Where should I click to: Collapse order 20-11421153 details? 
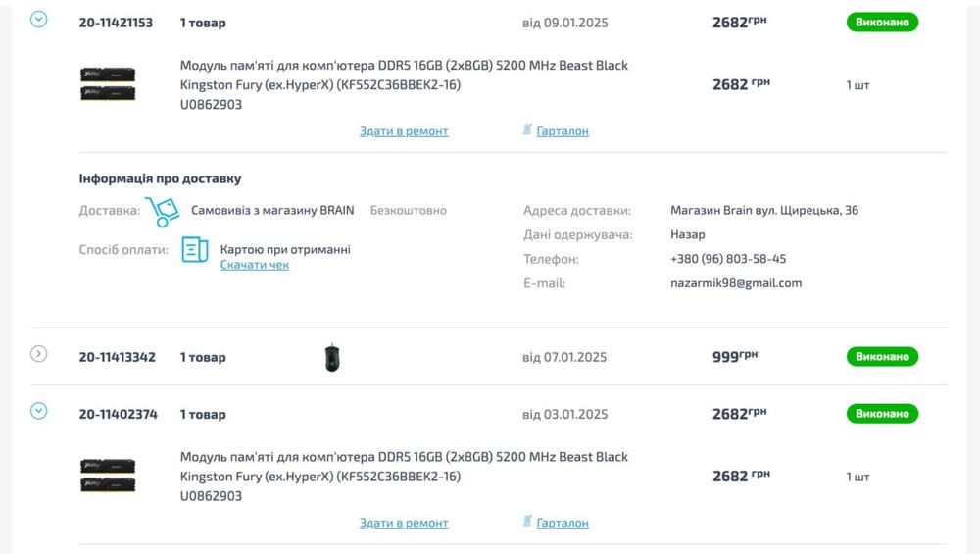point(39,20)
